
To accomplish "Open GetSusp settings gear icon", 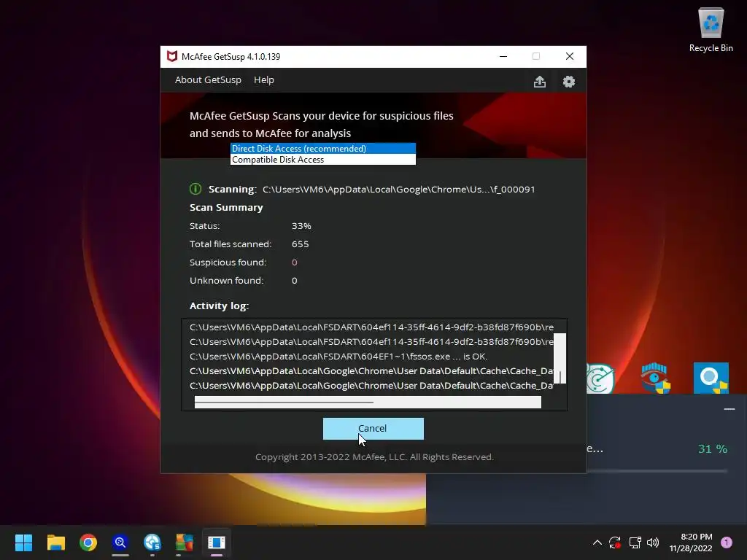I will tap(569, 82).
